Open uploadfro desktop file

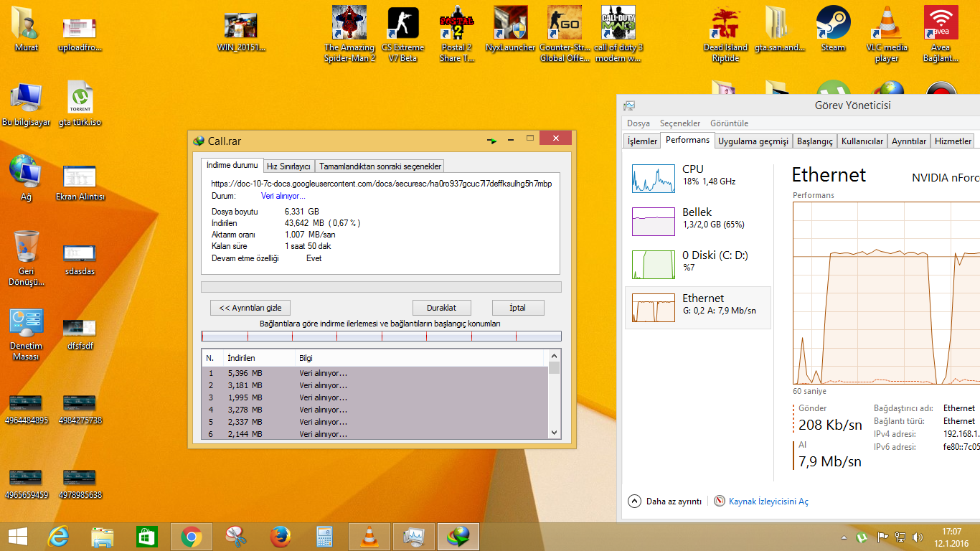tap(80, 34)
